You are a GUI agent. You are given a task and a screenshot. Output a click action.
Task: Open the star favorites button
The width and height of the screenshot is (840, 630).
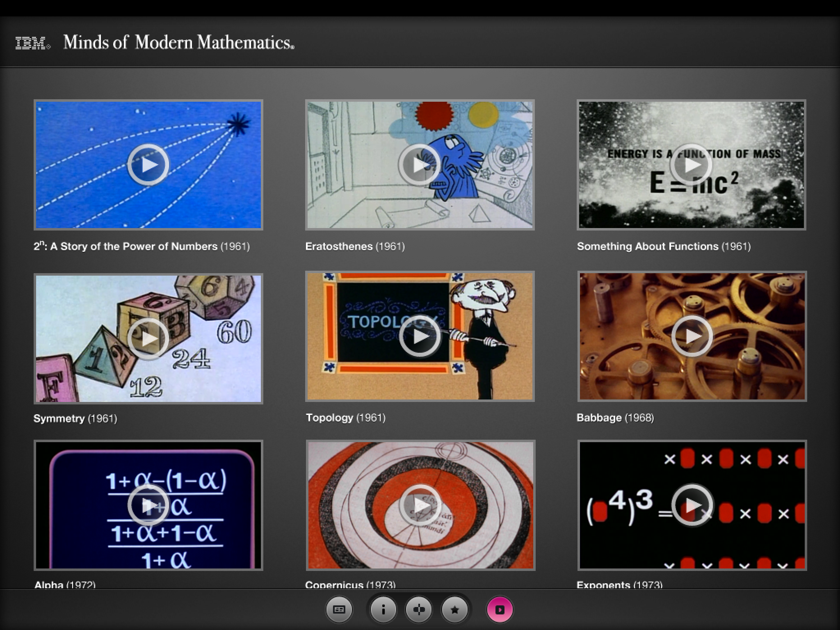point(454,610)
